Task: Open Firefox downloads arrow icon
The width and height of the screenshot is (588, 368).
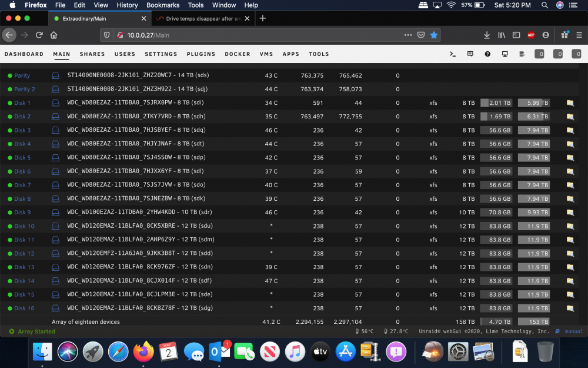Action: 487,35
